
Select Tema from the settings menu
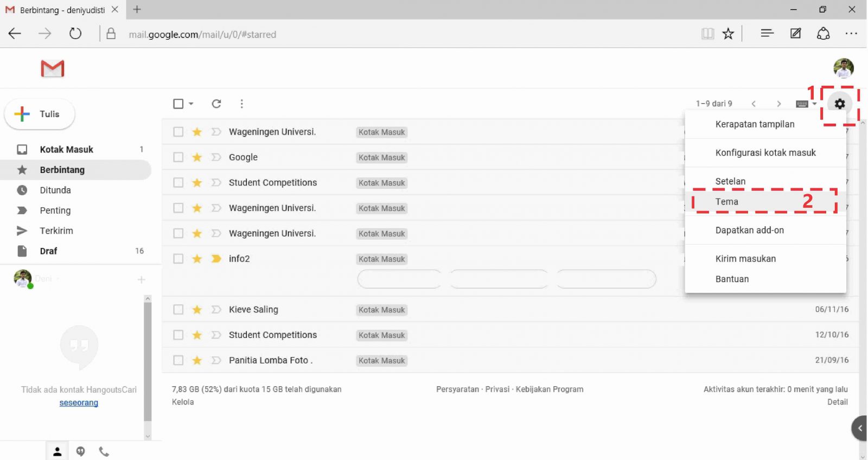click(765, 202)
